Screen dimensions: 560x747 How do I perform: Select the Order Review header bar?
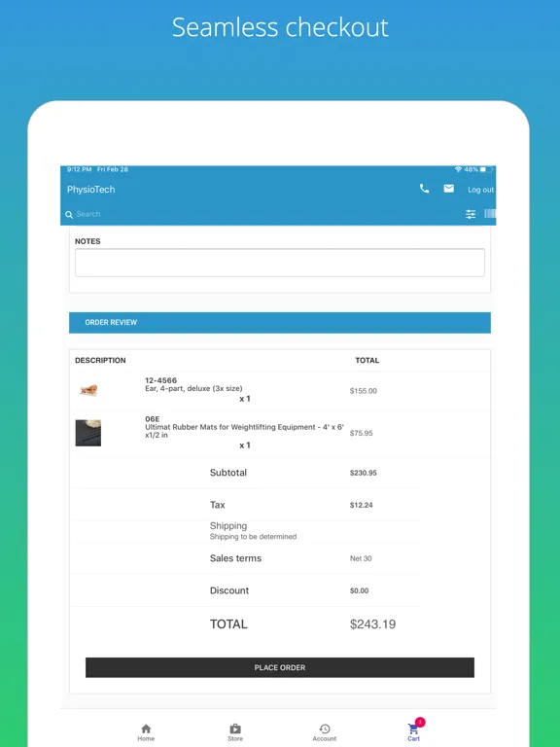[x=280, y=323]
